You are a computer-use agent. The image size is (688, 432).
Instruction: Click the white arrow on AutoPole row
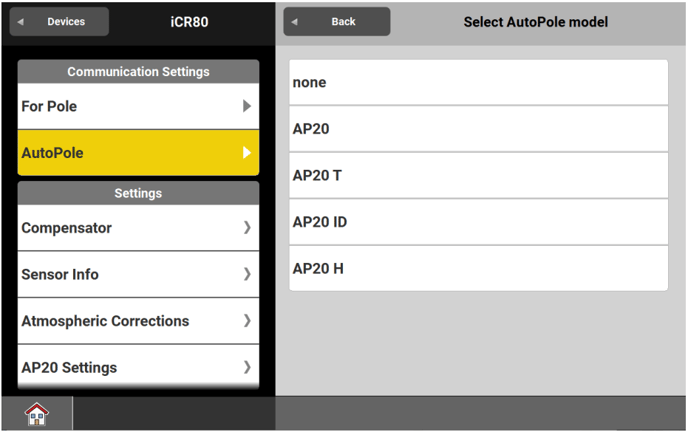247,153
